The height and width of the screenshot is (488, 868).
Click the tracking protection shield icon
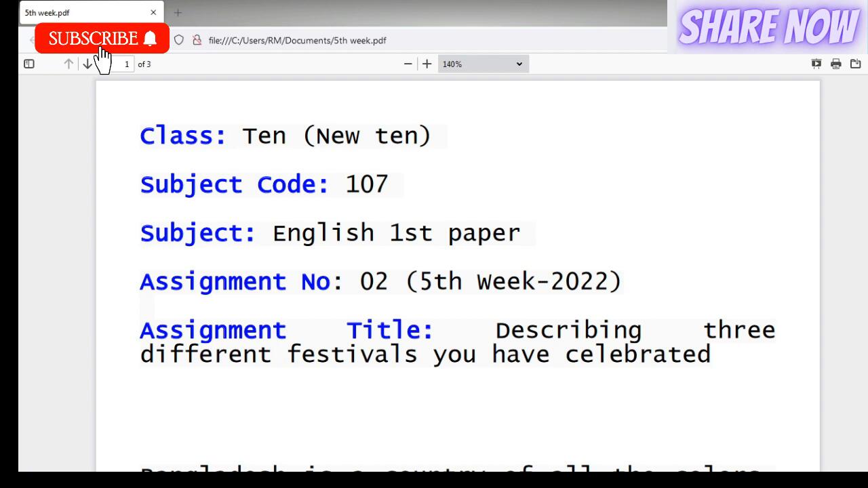[179, 40]
